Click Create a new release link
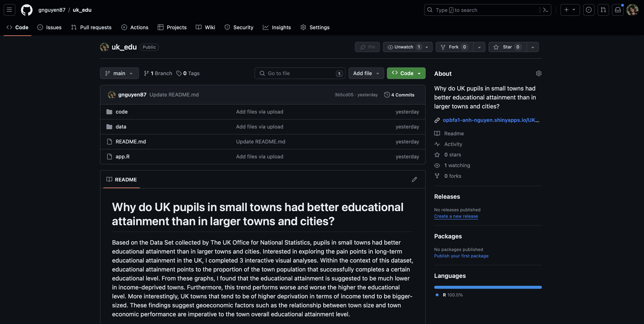Screen dimensions: 644x324 [x=456, y=216]
